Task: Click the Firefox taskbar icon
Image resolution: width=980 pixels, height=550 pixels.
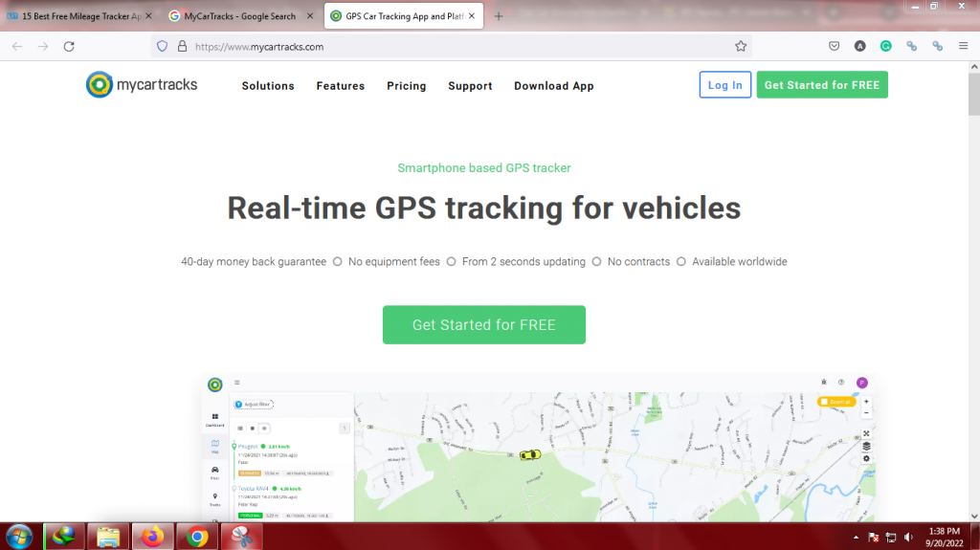Action: (152, 537)
